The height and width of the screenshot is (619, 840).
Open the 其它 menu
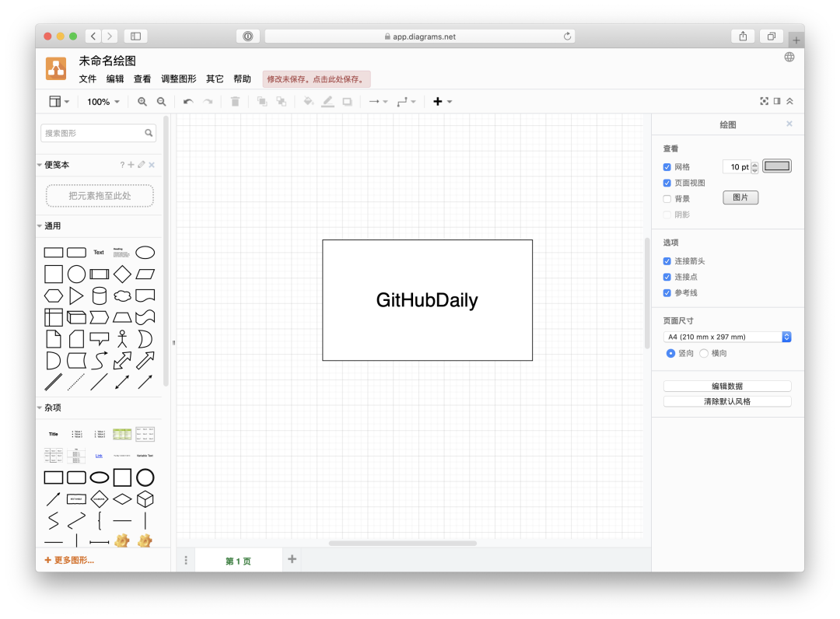click(215, 79)
